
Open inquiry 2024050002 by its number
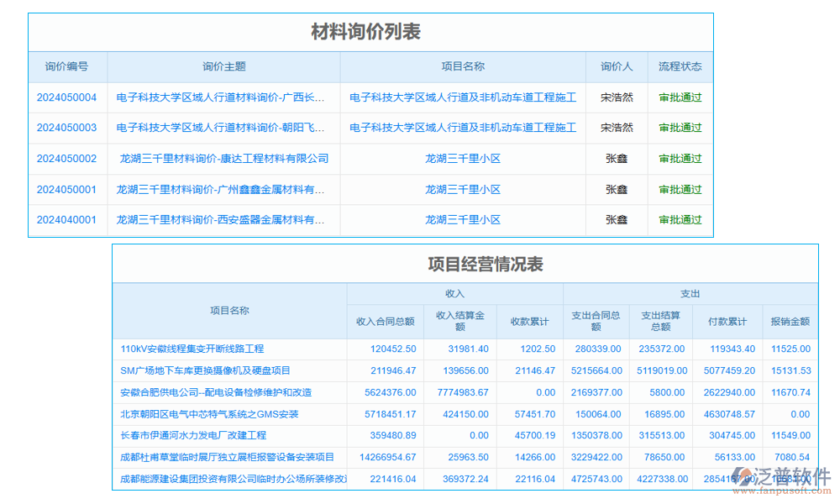pyautogui.click(x=66, y=159)
